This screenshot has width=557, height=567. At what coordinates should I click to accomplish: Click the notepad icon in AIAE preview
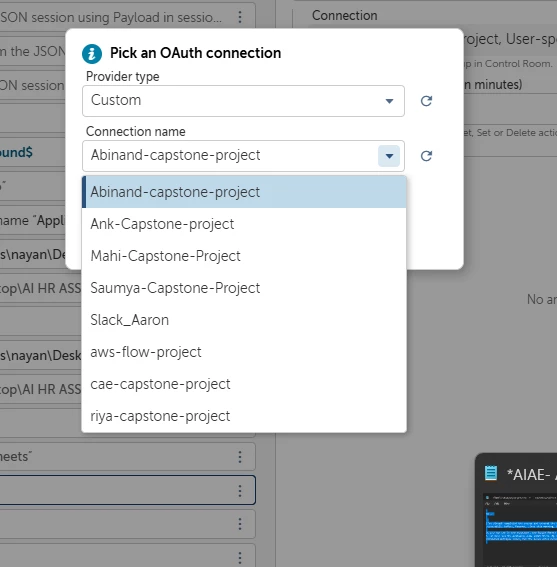pos(491,473)
